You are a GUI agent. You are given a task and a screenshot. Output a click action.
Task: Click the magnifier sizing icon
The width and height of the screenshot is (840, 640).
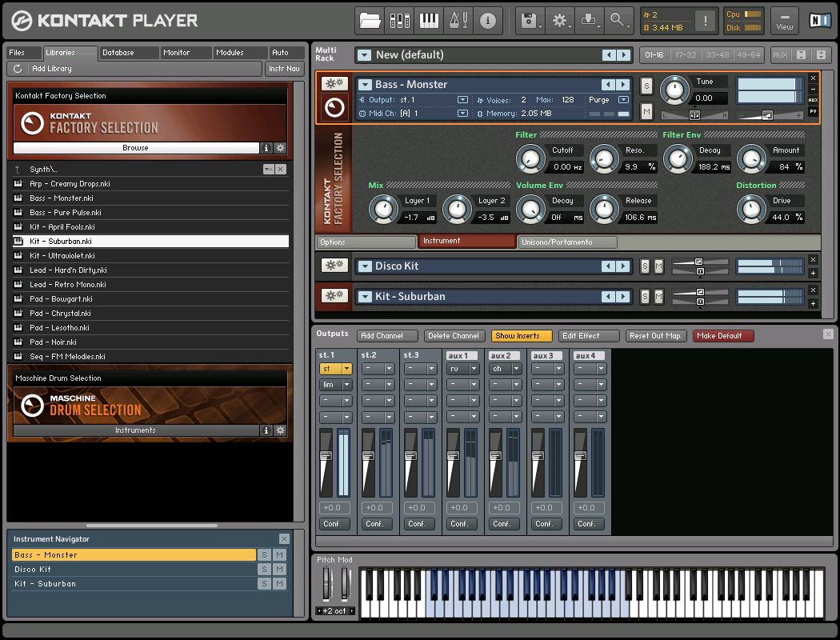coord(618,21)
